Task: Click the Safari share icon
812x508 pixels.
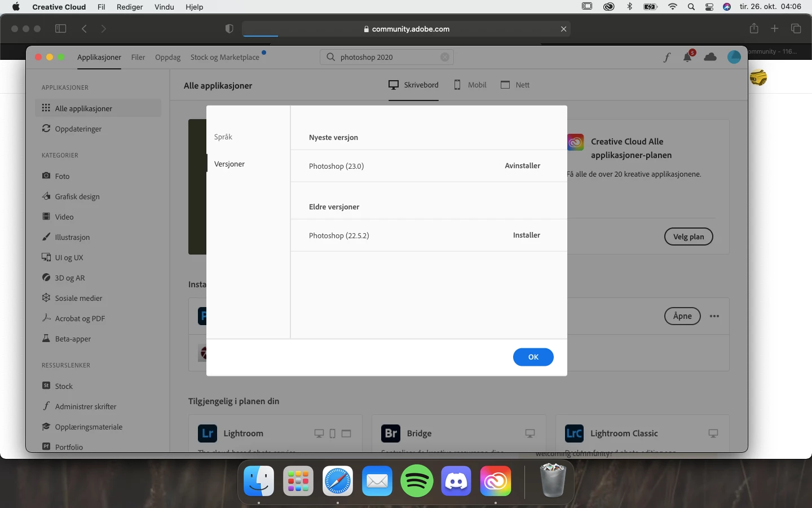Action: pos(754,28)
